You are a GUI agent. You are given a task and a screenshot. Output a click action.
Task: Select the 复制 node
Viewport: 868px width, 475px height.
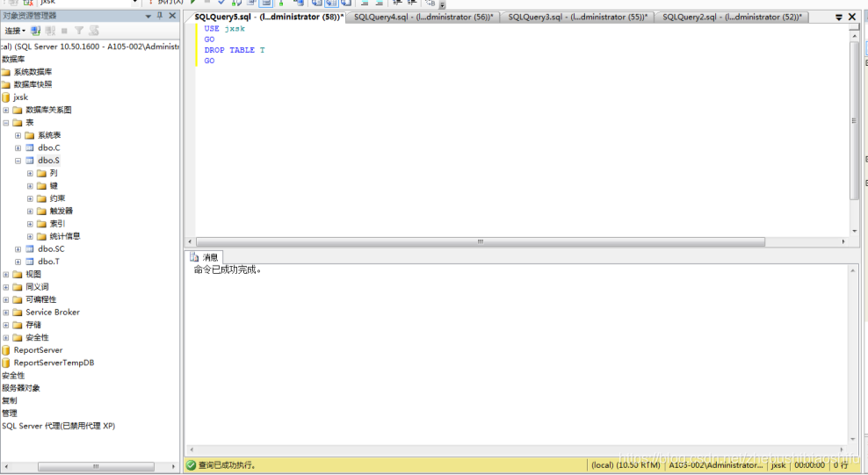pyautogui.click(x=10, y=401)
